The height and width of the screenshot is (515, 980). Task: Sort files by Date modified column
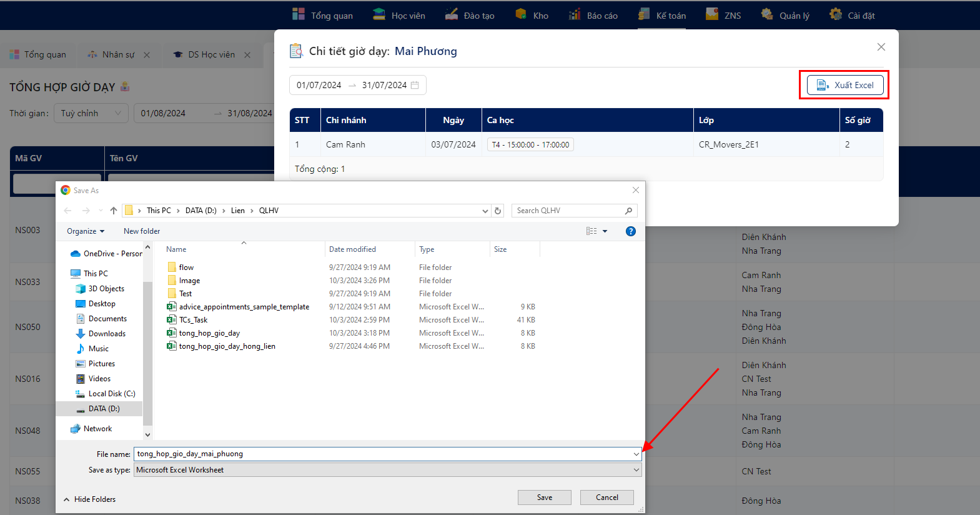352,249
